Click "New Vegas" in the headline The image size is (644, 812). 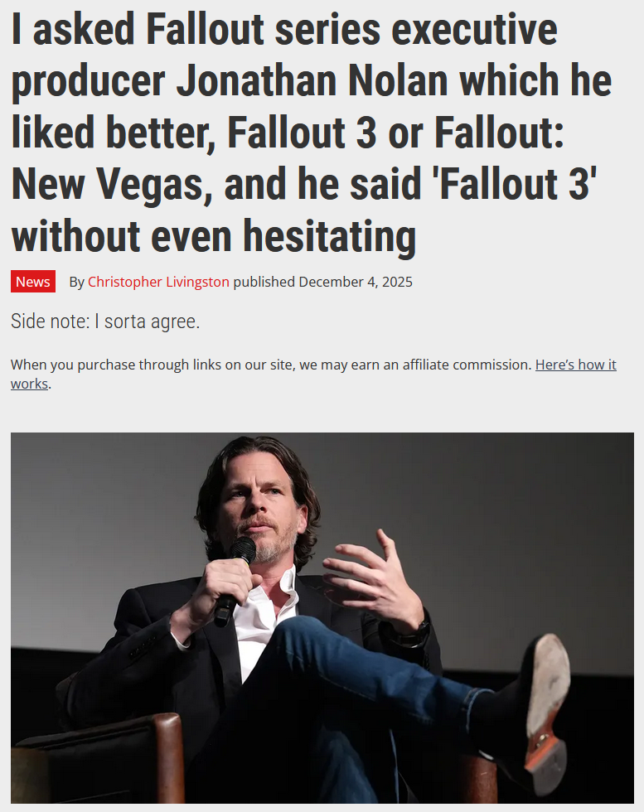[107, 184]
